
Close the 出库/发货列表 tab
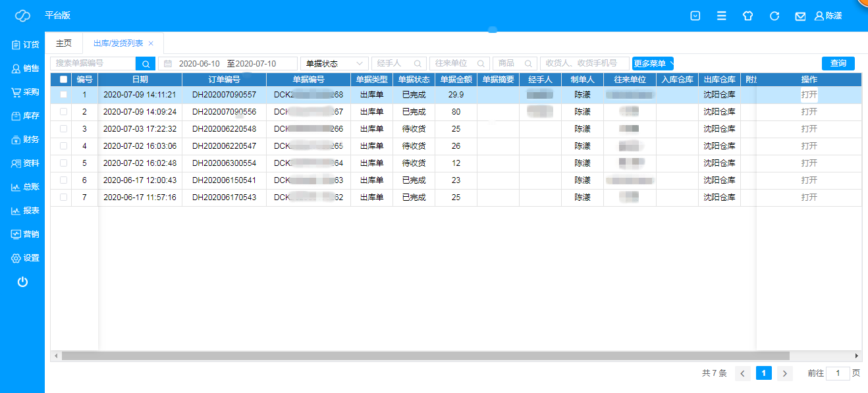pyautogui.click(x=151, y=43)
